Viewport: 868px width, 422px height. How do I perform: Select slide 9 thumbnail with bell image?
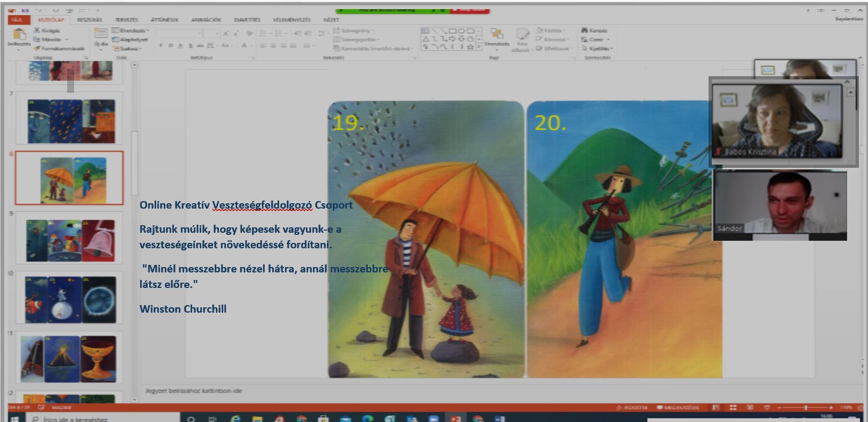click(70, 238)
